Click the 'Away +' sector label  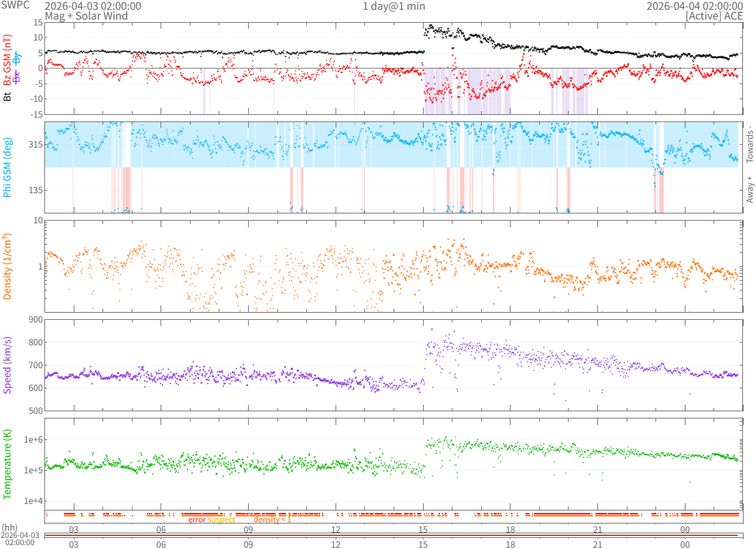point(749,189)
